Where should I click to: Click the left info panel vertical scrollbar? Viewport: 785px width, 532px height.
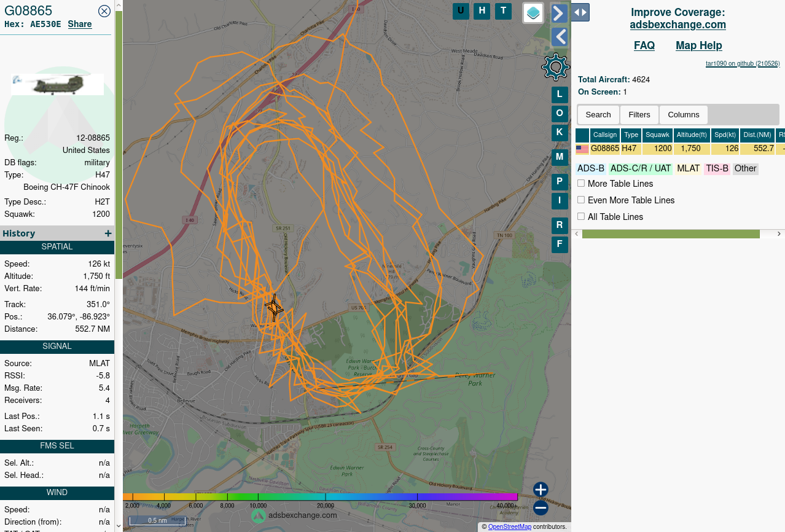[x=119, y=144]
